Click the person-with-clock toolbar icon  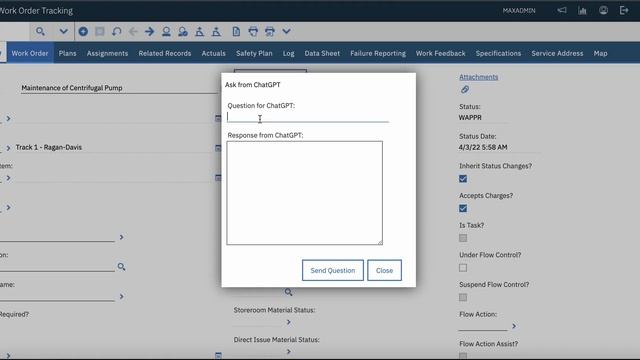(x=183, y=31)
